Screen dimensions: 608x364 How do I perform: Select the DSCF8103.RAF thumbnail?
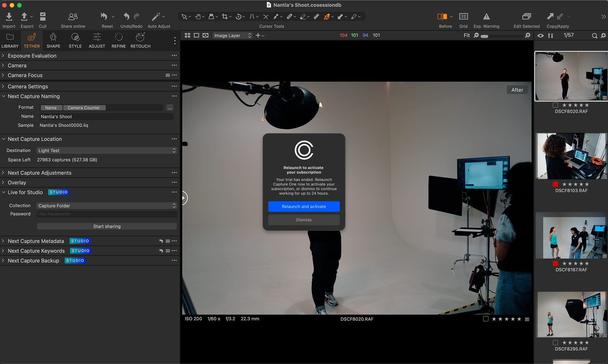(x=571, y=156)
